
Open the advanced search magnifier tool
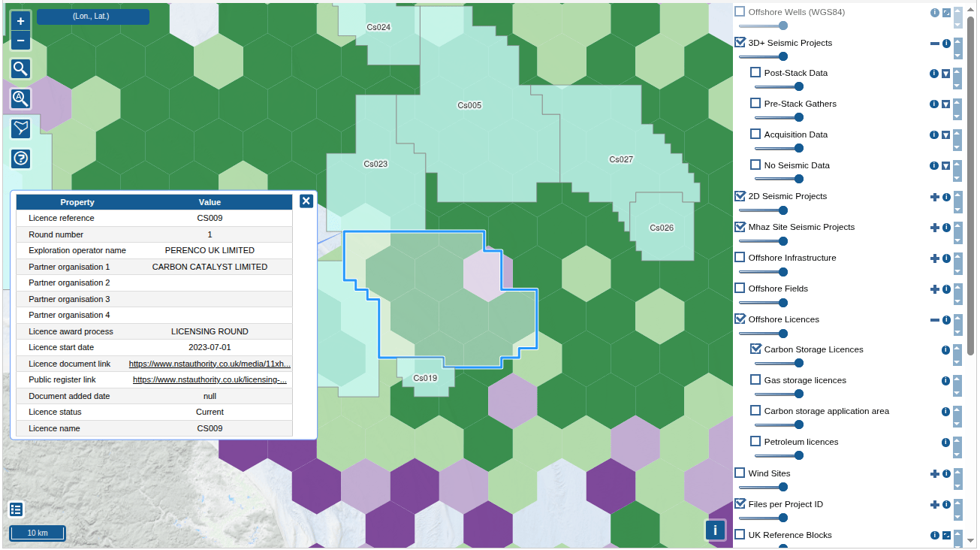20,98
